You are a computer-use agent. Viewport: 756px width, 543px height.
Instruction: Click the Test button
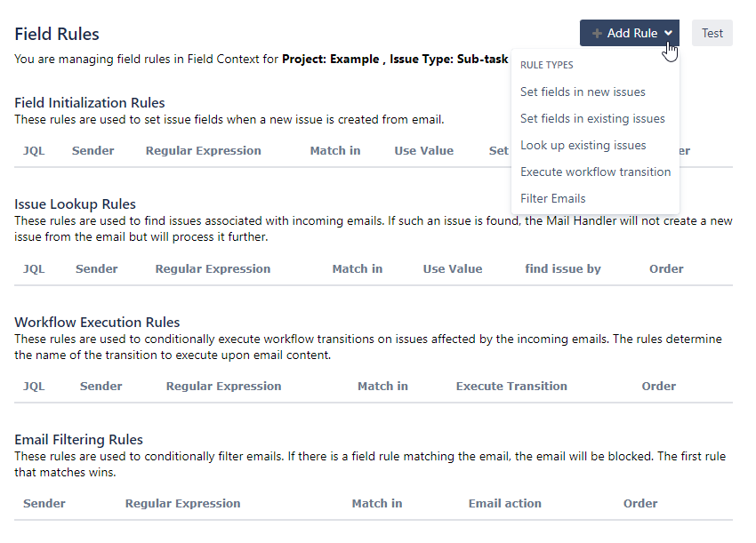point(712,33)
